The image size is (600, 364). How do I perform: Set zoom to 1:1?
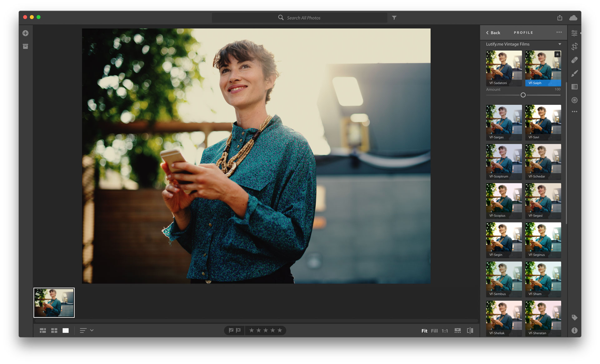click(445, 331)
